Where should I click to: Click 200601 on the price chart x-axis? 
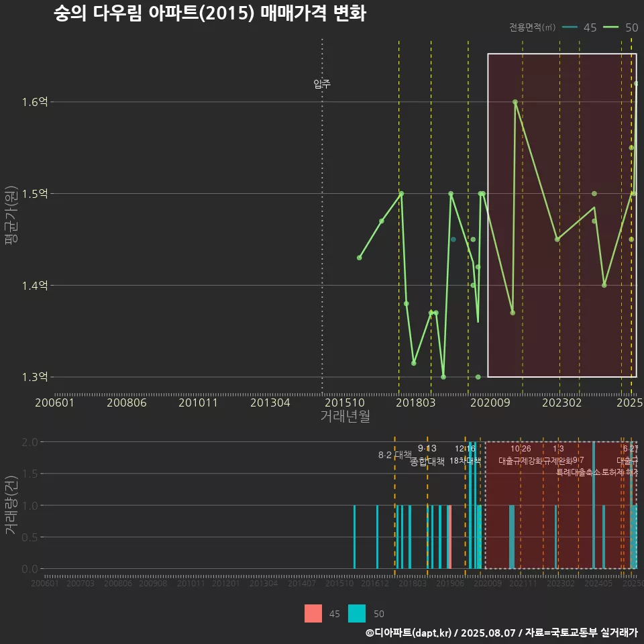click(54, 402)
